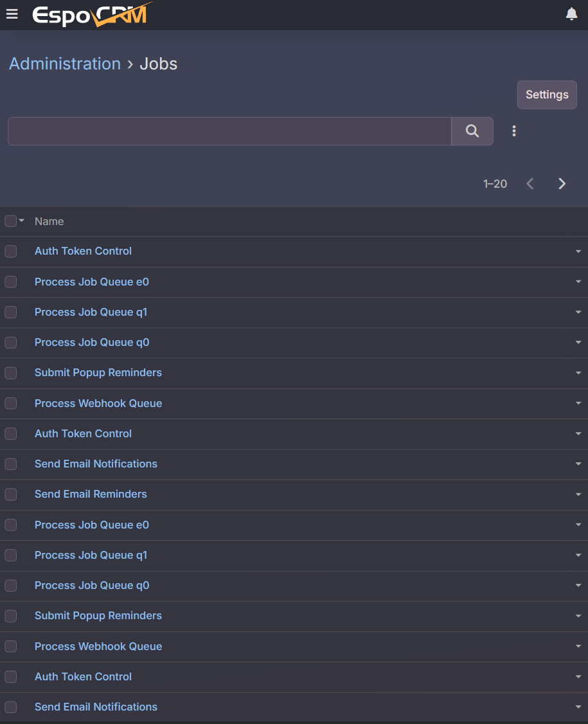Open select-all checkbox dropdown arrow

pos(22,221)
